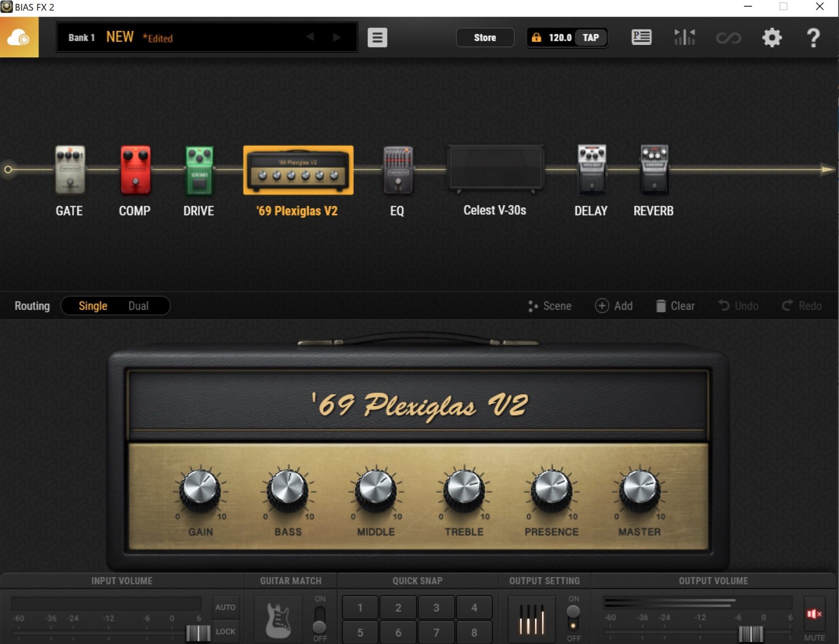Open settings gear

point(772,37)
